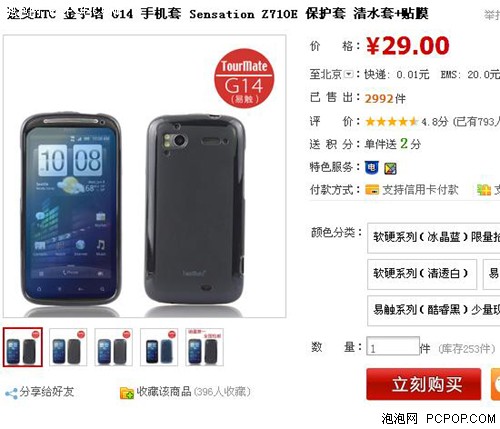
Task: Click the favorite item folder icon
Action: [x=127, y=393]
